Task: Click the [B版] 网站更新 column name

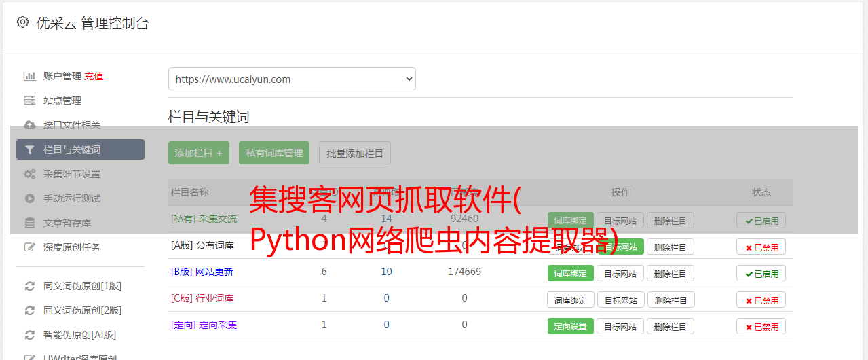Action: click(x=202, y=272)
